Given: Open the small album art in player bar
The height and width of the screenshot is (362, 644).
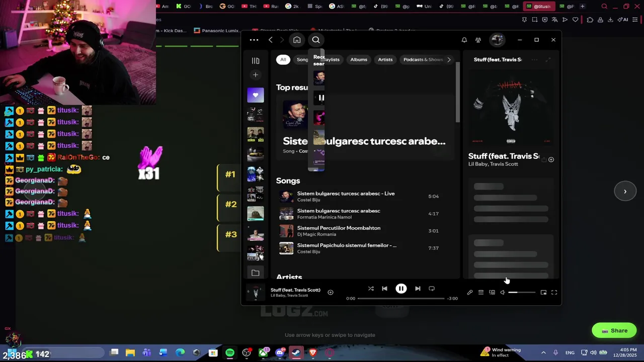Looking at the screenshot, I should pyautogui.click(x=256, y=292).
